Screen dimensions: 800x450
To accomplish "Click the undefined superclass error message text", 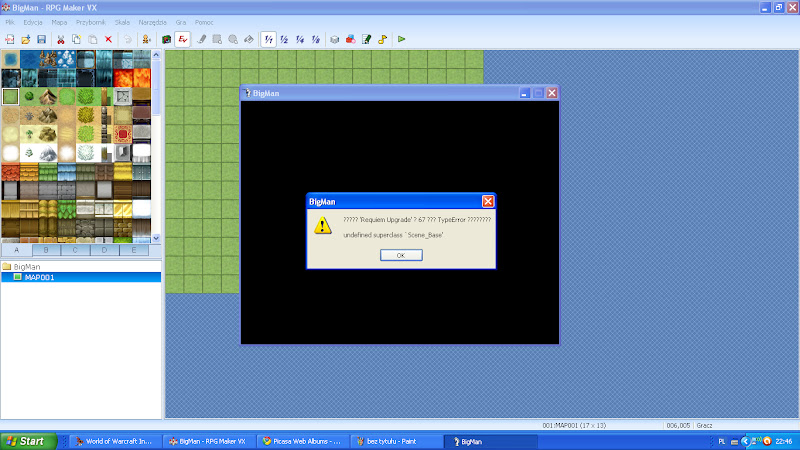I will tap(393, 235).
